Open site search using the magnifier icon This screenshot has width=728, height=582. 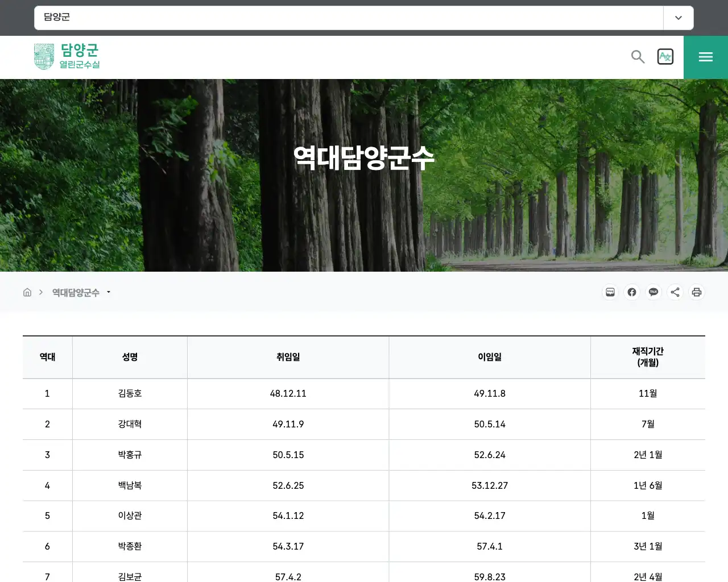[x=637, y=57]
